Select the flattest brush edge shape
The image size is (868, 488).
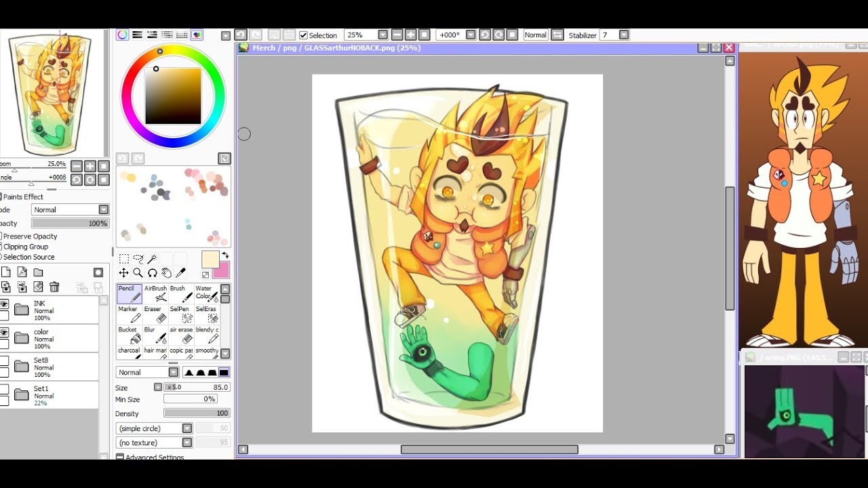[223, 372]
